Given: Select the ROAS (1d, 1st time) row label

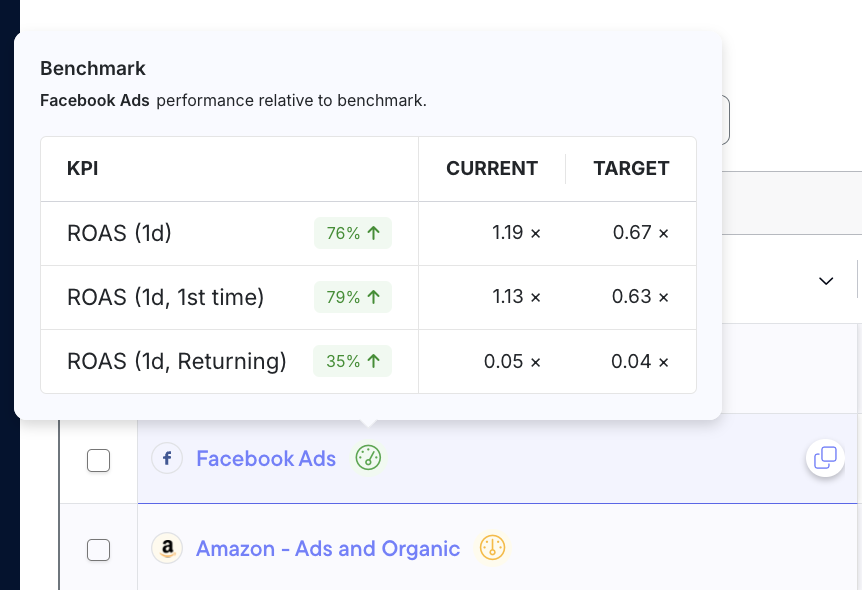Looking at the screenshot, I should coord(165,297).
